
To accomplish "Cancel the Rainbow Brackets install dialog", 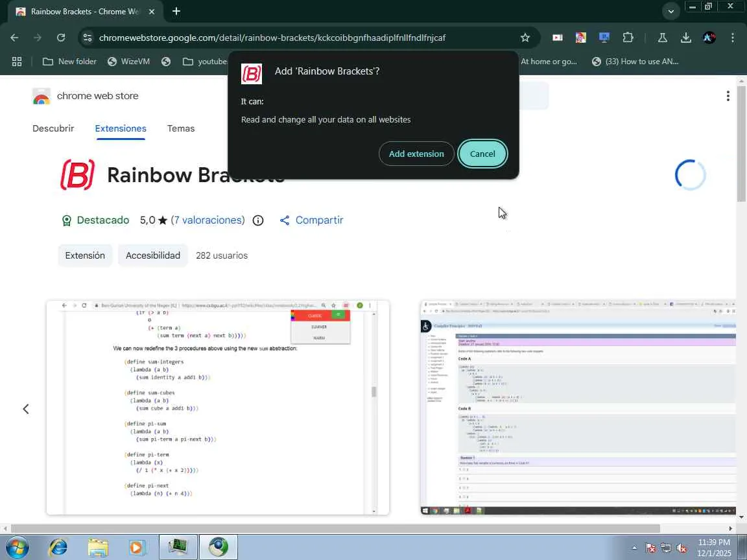I will pos(482,154).
